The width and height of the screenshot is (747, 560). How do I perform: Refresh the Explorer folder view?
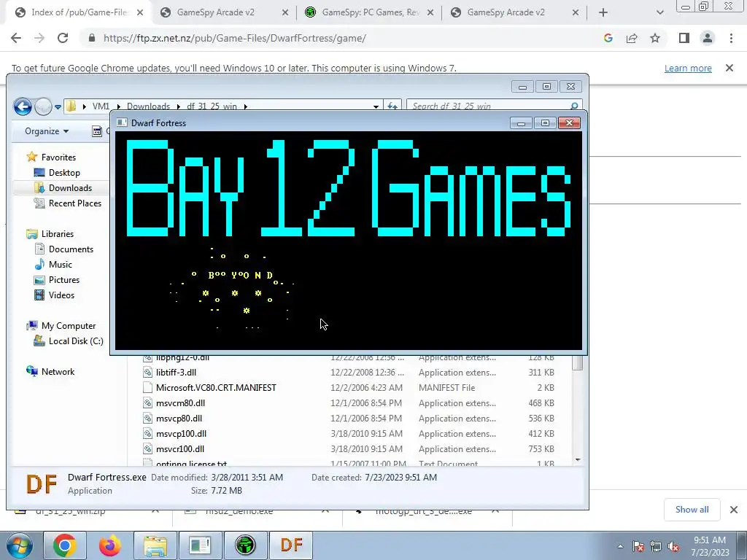click(x=392, y=106)
